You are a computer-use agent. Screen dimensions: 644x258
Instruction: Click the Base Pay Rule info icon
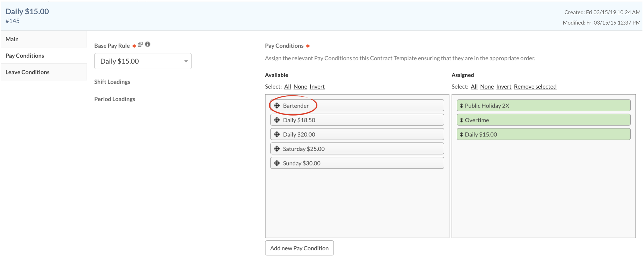coord(148,44)
